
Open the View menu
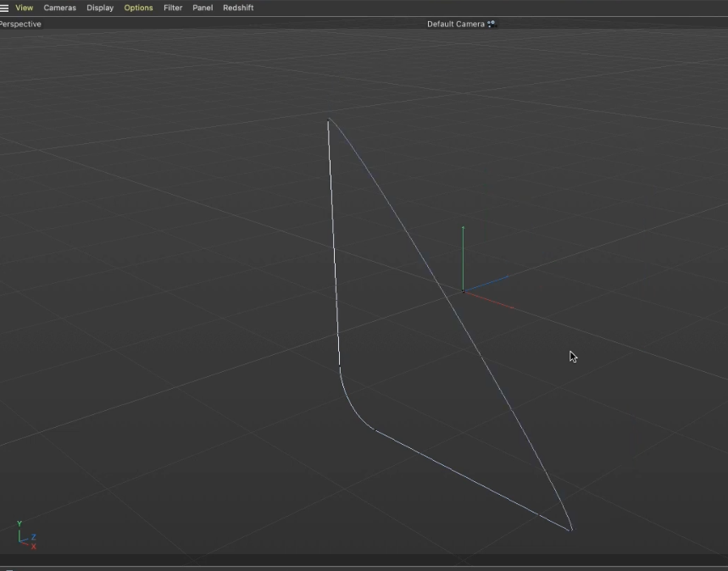tap(24, 8)
